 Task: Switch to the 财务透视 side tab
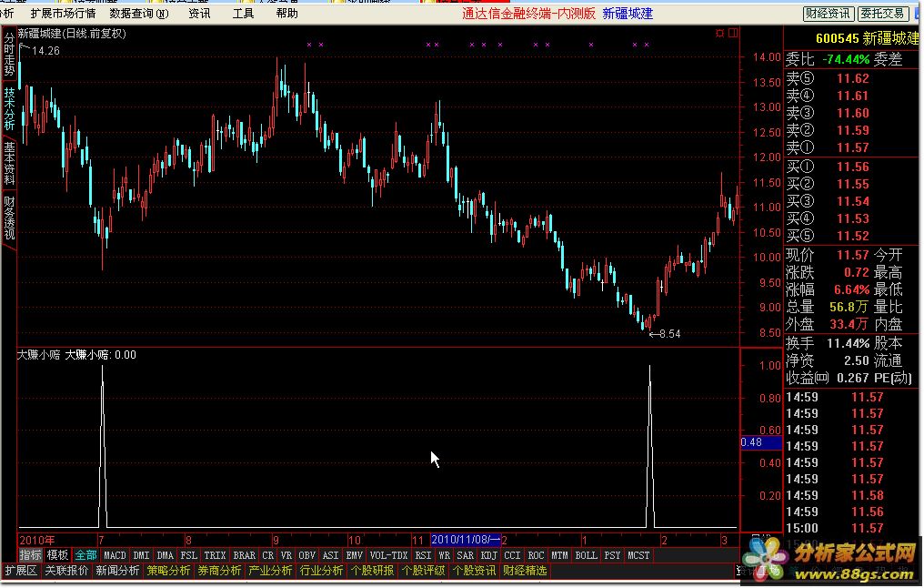9,218
